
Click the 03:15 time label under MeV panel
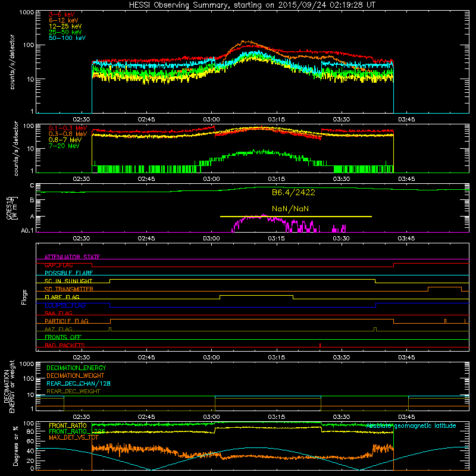[x=277, y=179]
